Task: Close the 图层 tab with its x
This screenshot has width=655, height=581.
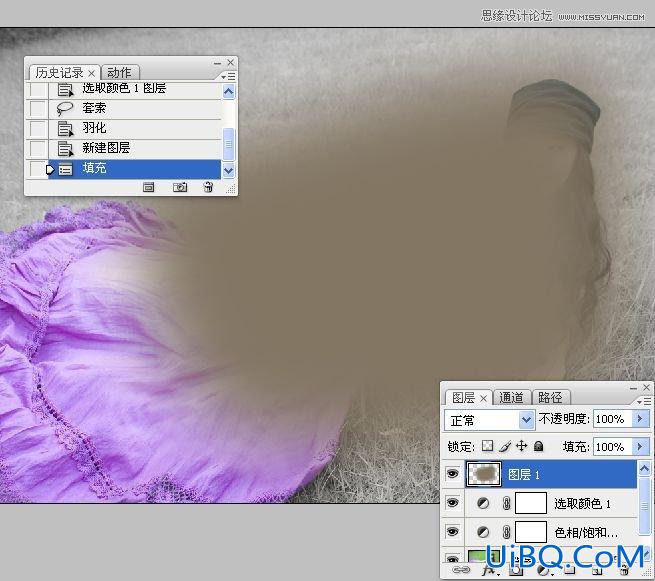Action: 483,399
